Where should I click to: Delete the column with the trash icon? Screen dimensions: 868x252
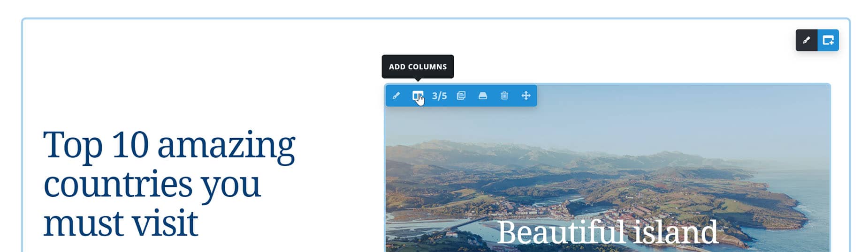504,96
